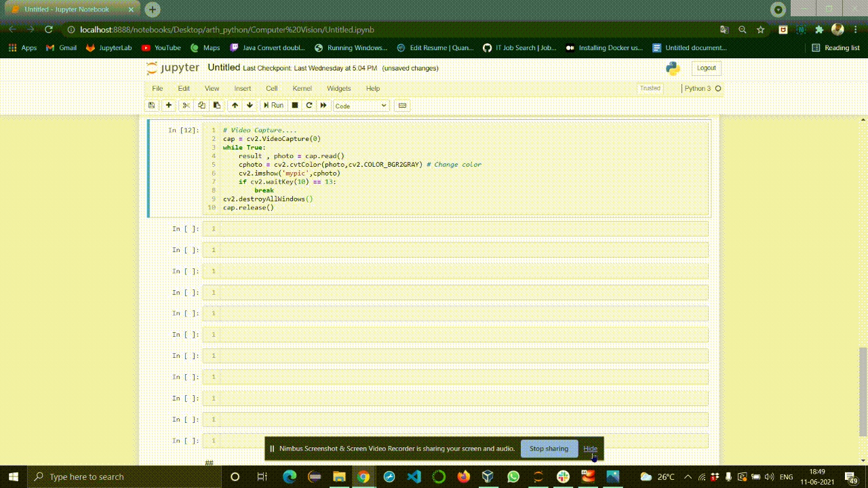Click the Trusted notebook indicator
Viewport: 868px width, 488px height.
[650, 89]
